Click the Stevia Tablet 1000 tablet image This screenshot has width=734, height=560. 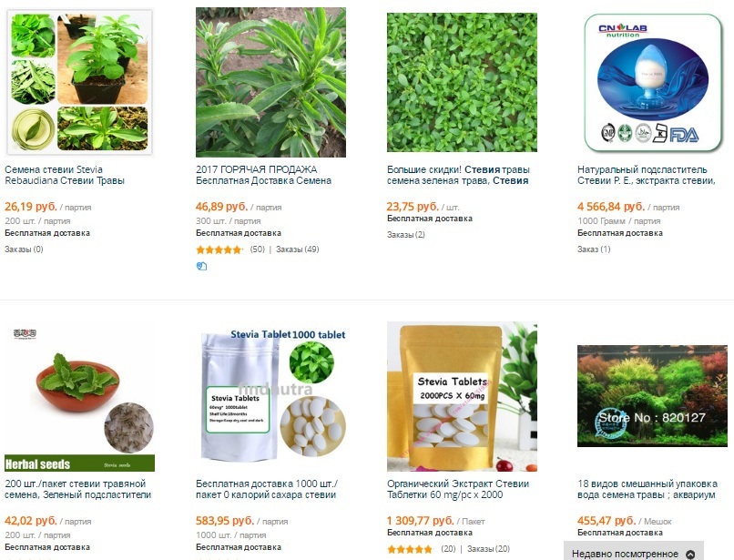pos(270,396)
